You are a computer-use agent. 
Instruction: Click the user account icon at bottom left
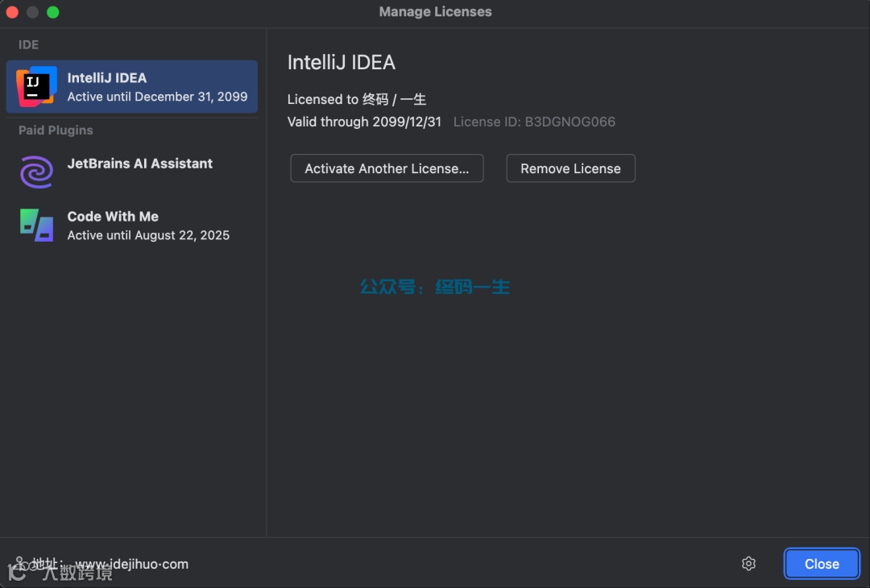19,562
